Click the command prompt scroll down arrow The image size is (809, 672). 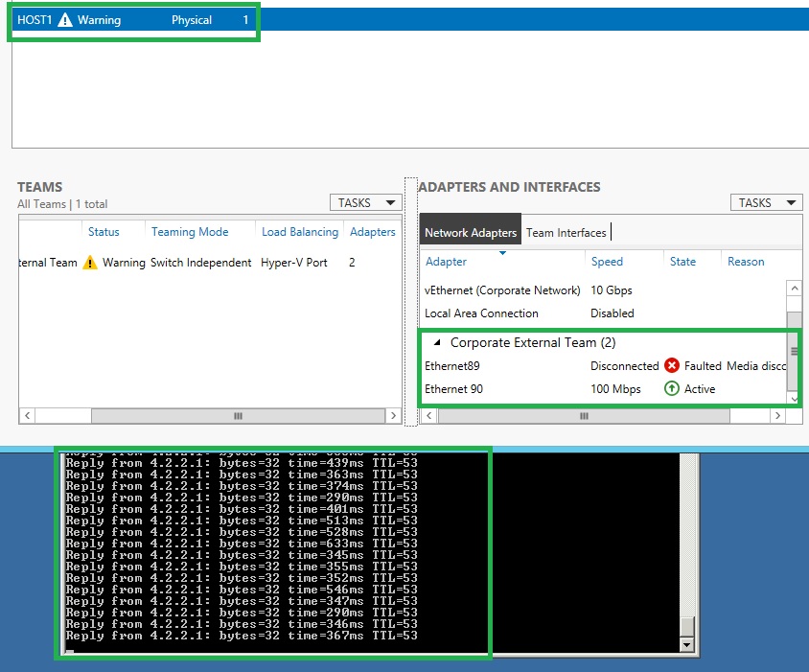point(686,644)
